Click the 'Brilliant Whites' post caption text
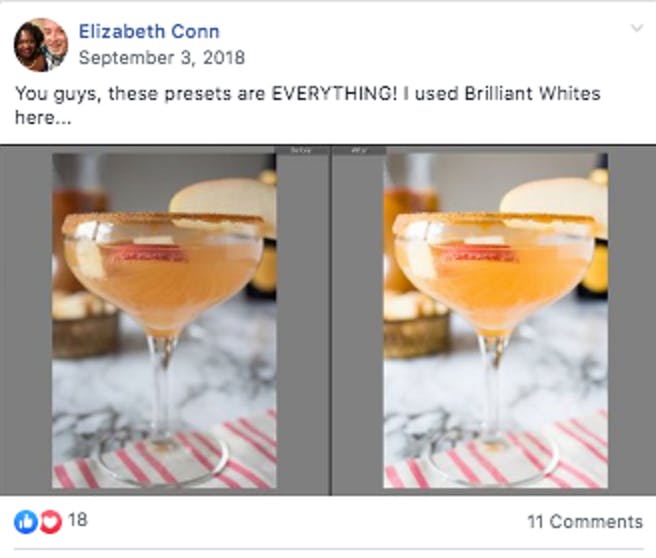 click(532, 93)
